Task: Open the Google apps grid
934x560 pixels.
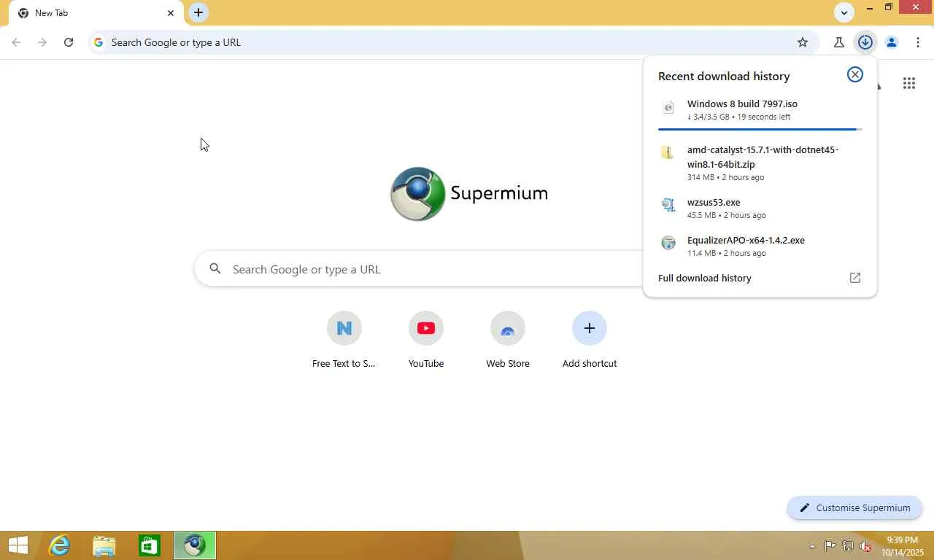Action: pyautogui.click(x=909, y=83)
